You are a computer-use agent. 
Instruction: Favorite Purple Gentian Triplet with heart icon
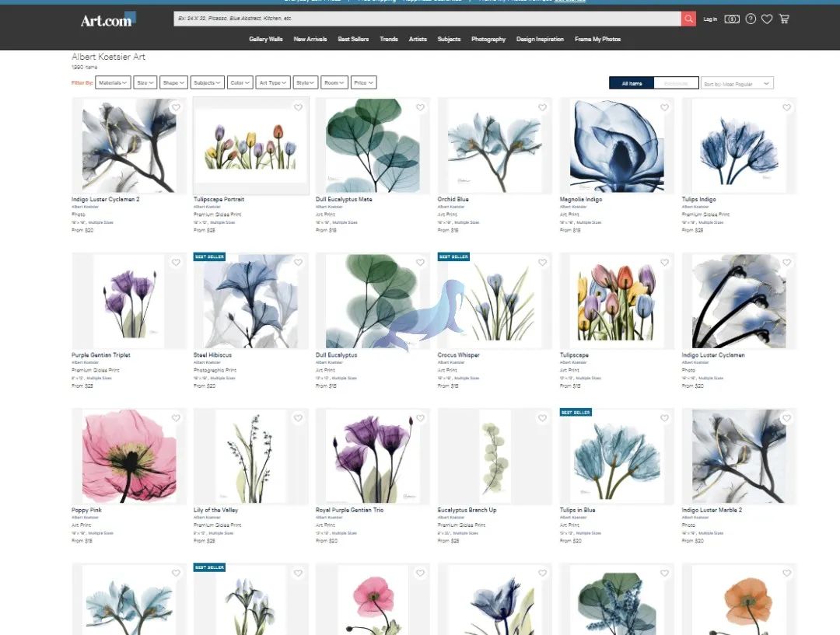coord(176,263)
